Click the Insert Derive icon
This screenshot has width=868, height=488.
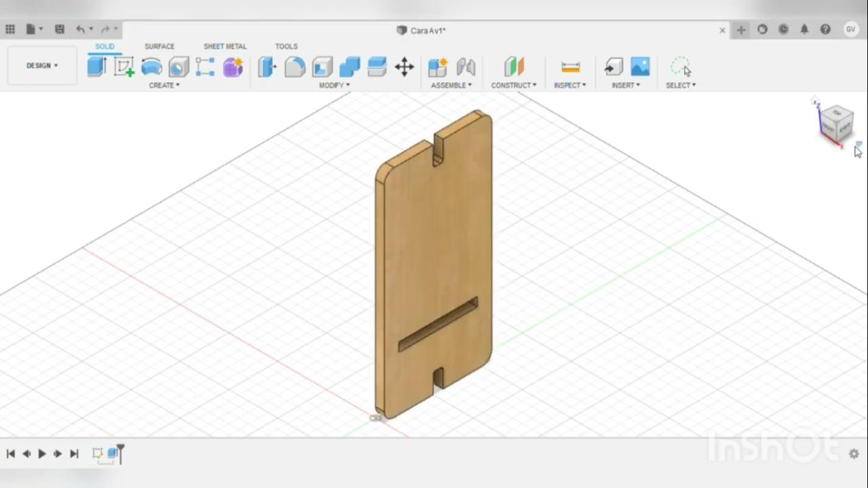613,67
